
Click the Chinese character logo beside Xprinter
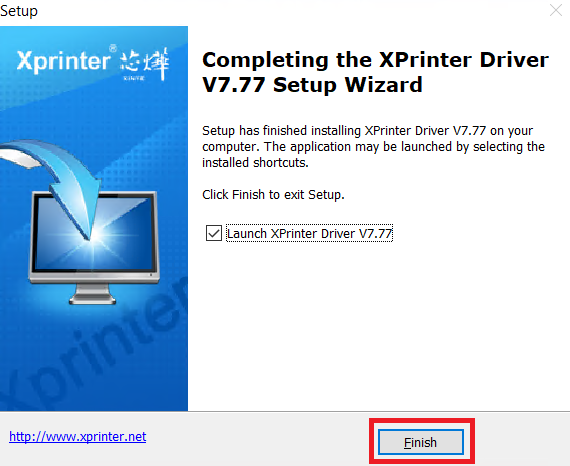coord(144,64)
